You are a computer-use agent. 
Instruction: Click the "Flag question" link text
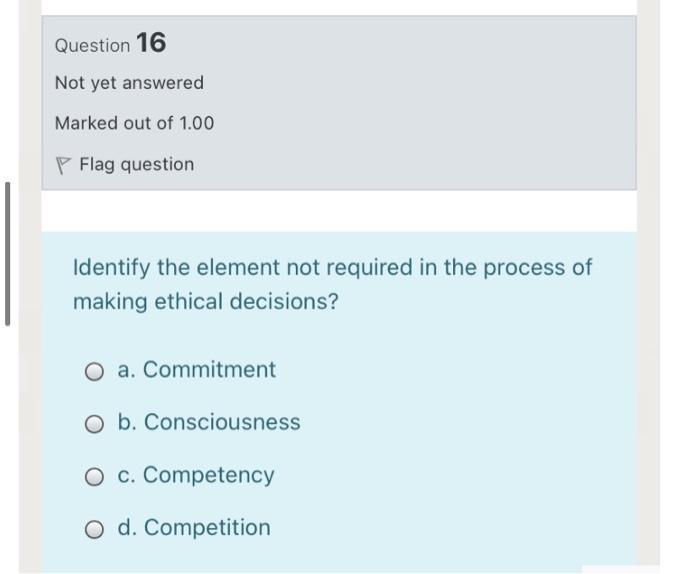point(136,164)
